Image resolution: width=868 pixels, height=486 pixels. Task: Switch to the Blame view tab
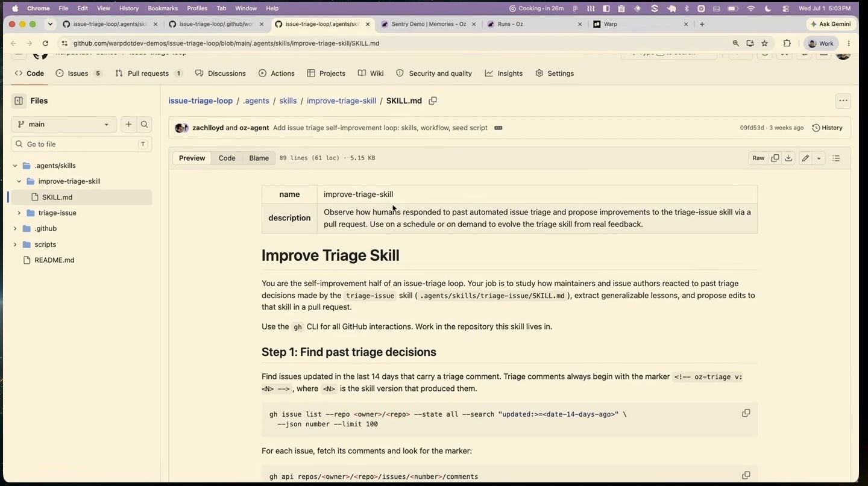click(259, 158)
